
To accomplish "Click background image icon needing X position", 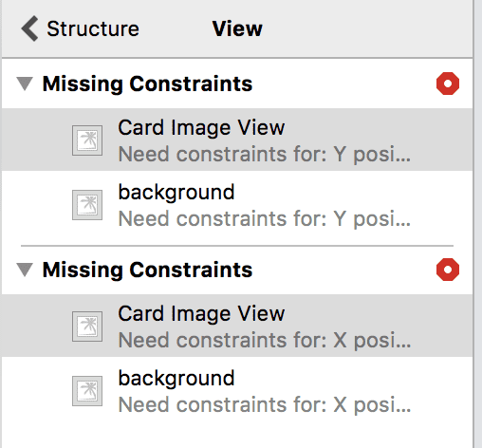I will coord(87,391).
